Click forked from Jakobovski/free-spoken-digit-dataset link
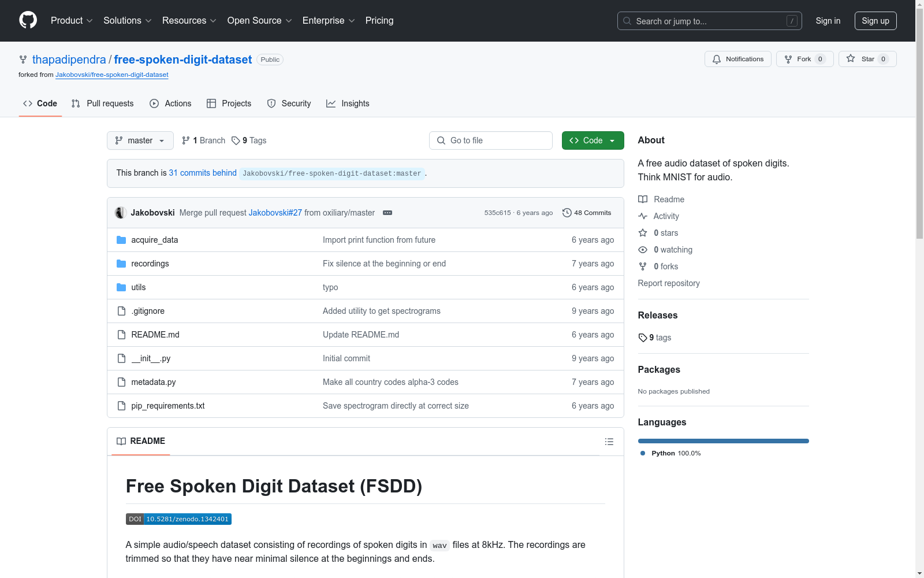 coord(112,75)
